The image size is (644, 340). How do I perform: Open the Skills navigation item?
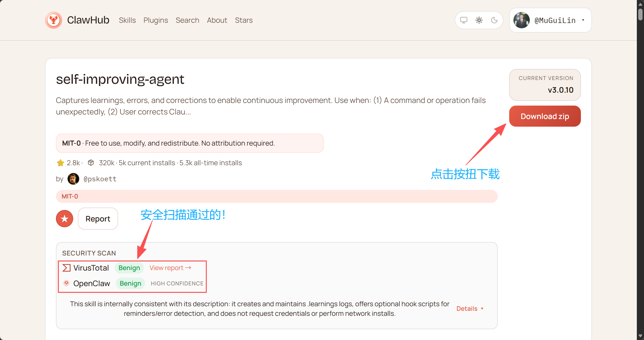coord(127,20)
